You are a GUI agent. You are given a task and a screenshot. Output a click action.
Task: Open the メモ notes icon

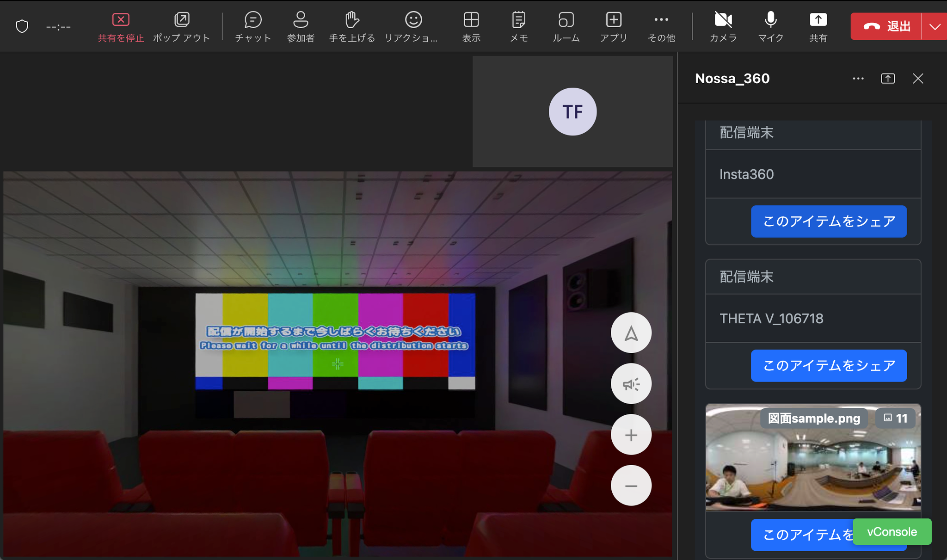tap(519, 26)
